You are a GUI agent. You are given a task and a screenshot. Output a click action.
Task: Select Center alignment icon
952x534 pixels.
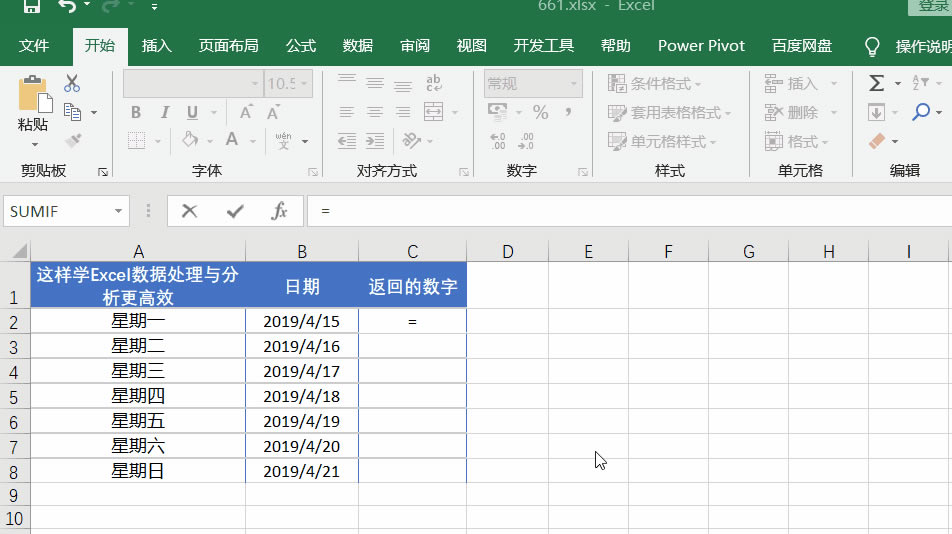375,112
